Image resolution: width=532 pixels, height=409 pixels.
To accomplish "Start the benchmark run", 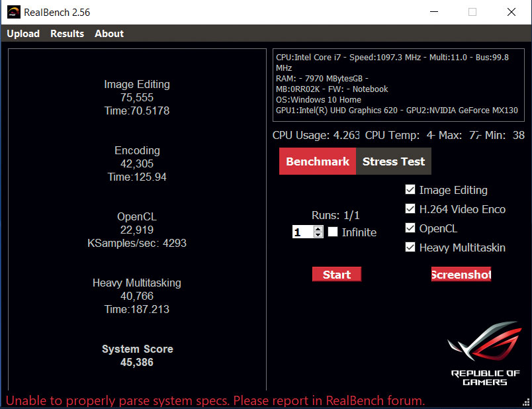I will (337, 274).
